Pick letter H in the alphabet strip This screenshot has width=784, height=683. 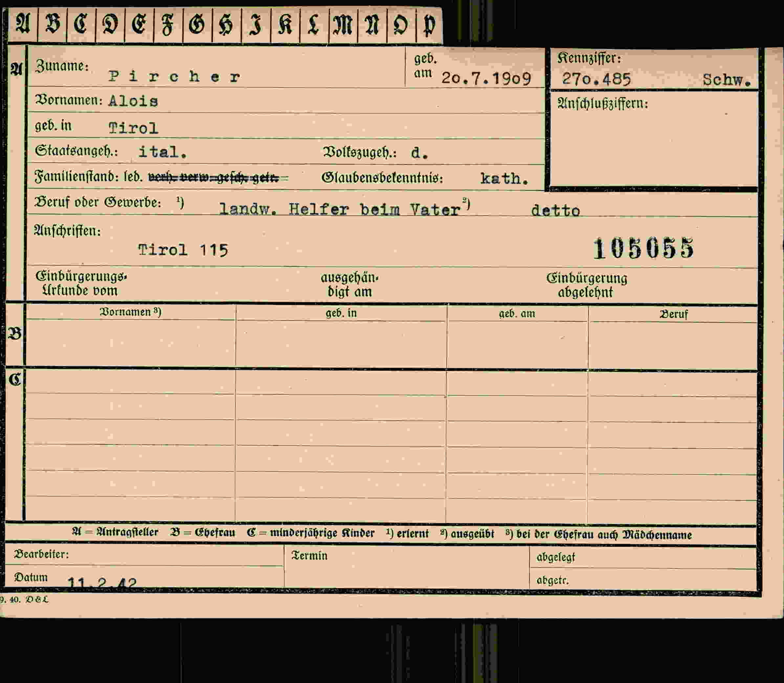[226, 25]
